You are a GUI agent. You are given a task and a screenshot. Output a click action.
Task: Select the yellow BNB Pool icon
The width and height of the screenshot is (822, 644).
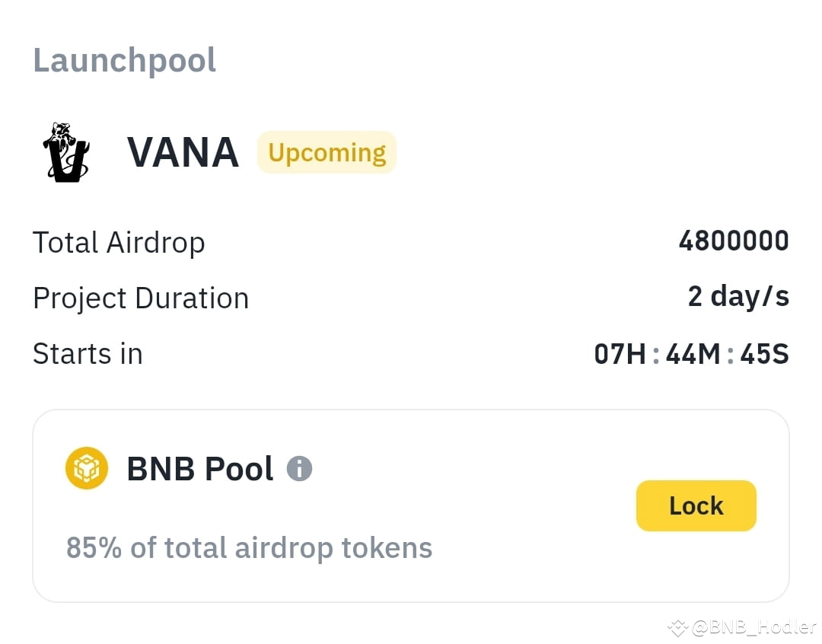(86, 468)
